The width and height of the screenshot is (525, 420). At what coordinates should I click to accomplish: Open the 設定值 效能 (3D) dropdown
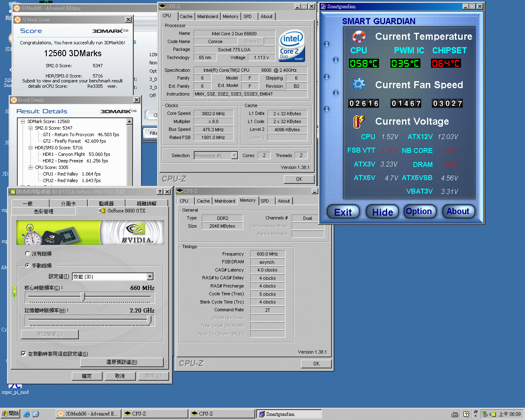click(150, 276)
